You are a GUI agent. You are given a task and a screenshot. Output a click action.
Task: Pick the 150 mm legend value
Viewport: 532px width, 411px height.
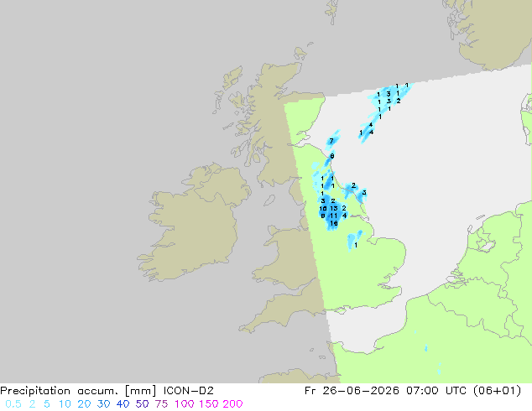[x=209, y=404]
